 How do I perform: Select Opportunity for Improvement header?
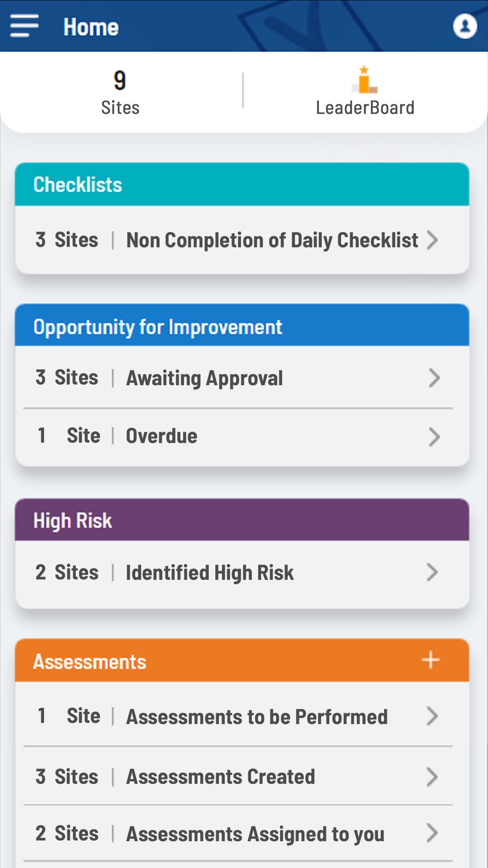(242, 326)
